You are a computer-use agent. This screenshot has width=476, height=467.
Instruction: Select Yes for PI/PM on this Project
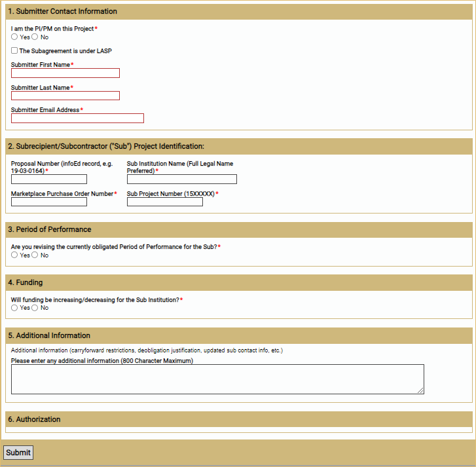click(14, 37)
